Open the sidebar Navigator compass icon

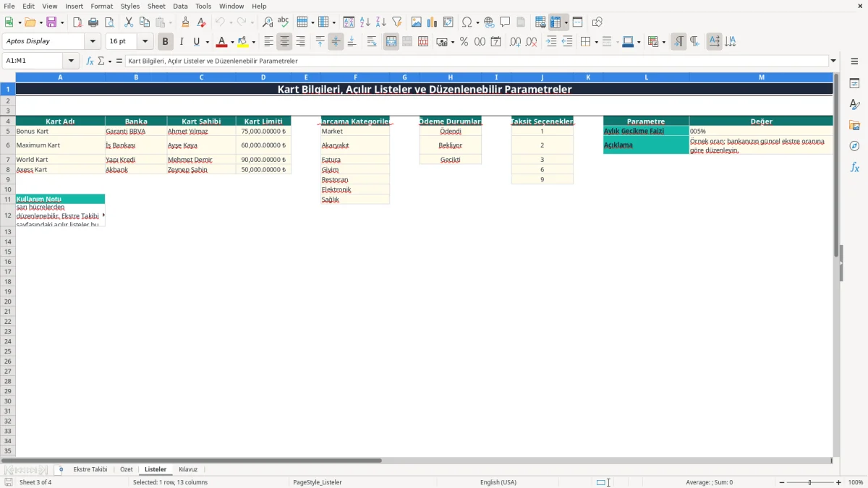854,146
